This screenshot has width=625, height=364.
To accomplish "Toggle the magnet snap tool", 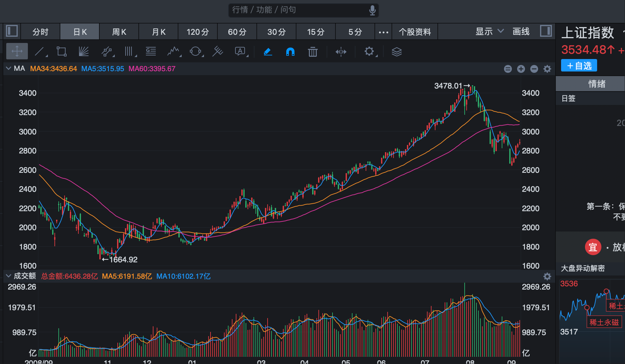I will [x=290, y=51].
